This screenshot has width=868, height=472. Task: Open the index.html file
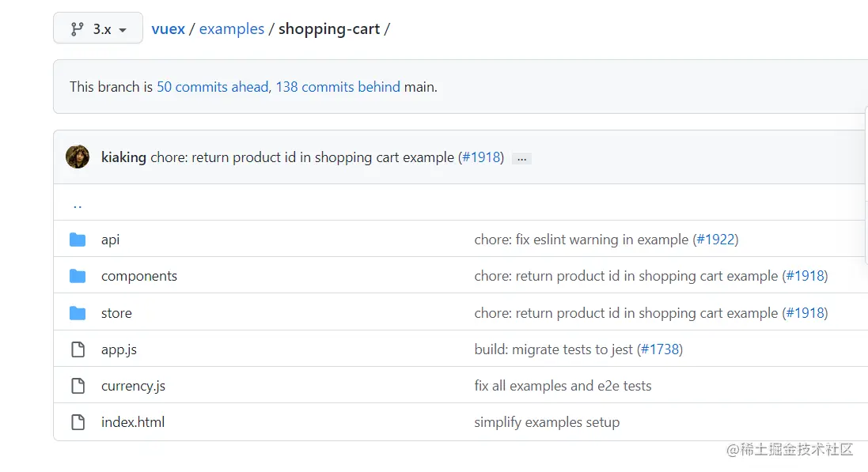coord(133,422)
